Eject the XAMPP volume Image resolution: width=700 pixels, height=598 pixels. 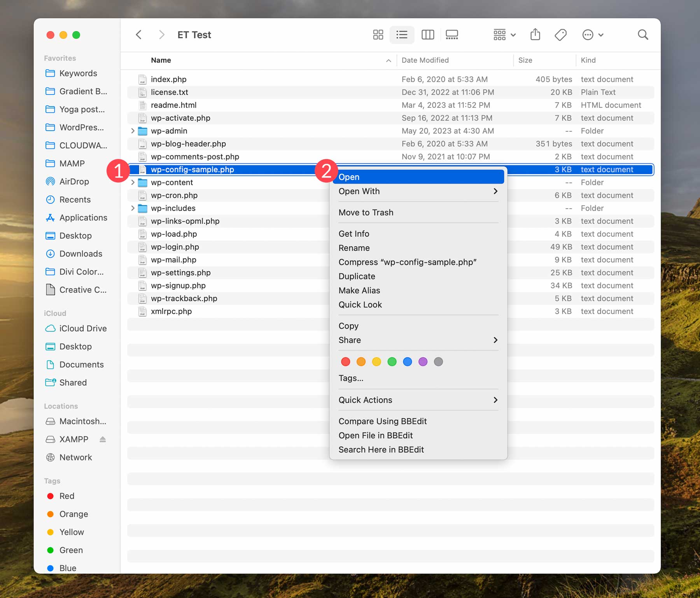click(x=103, y=439)
